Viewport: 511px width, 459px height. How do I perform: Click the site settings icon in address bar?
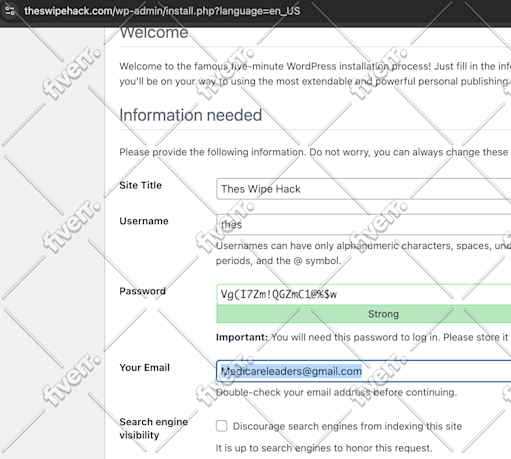pos(10,10)
